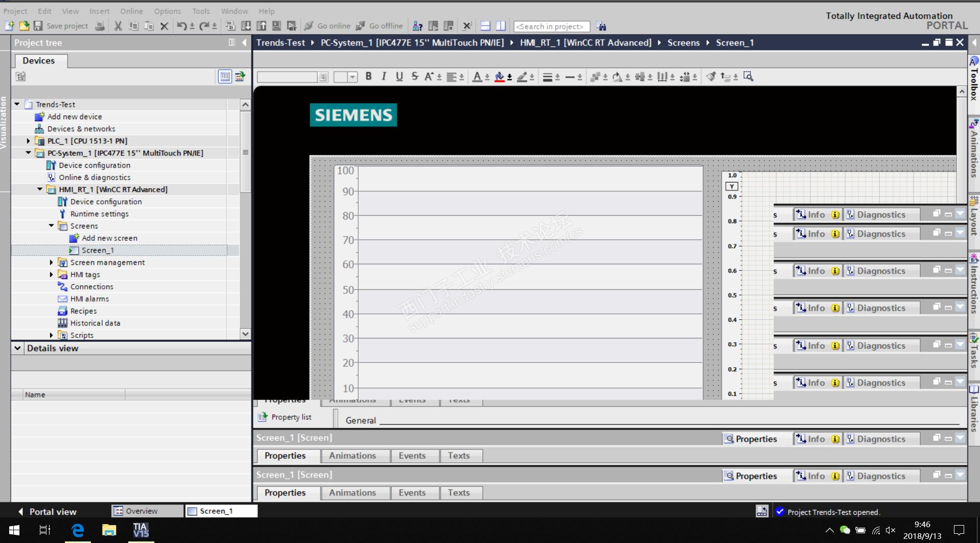Expand the PLC_1 [CPU 1513-1 PN] node
This screenshot has width=980, height=543.
29,141
